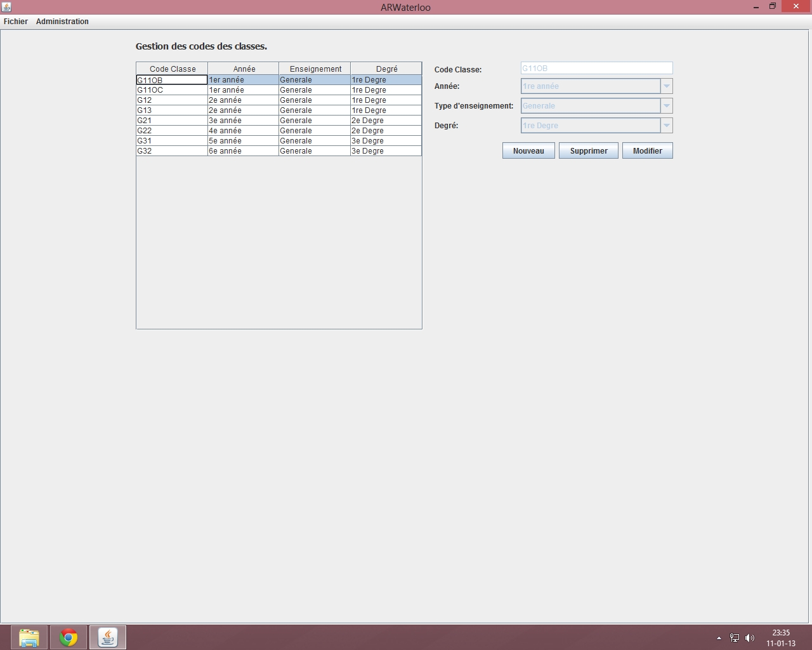Expand the Degré dropdown
Image resolution: width=812 pixels, height=650 pixels.
coord(666,126)
